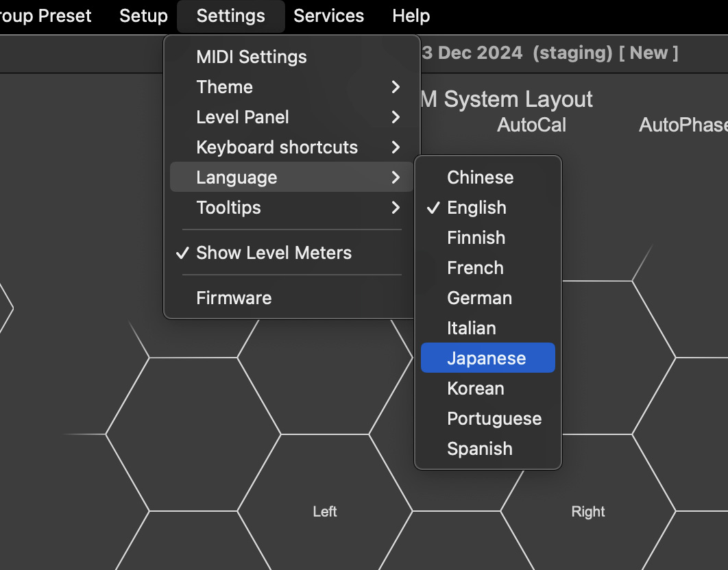
Task: Open the Firmware menu item
Action: pos(234,298)
